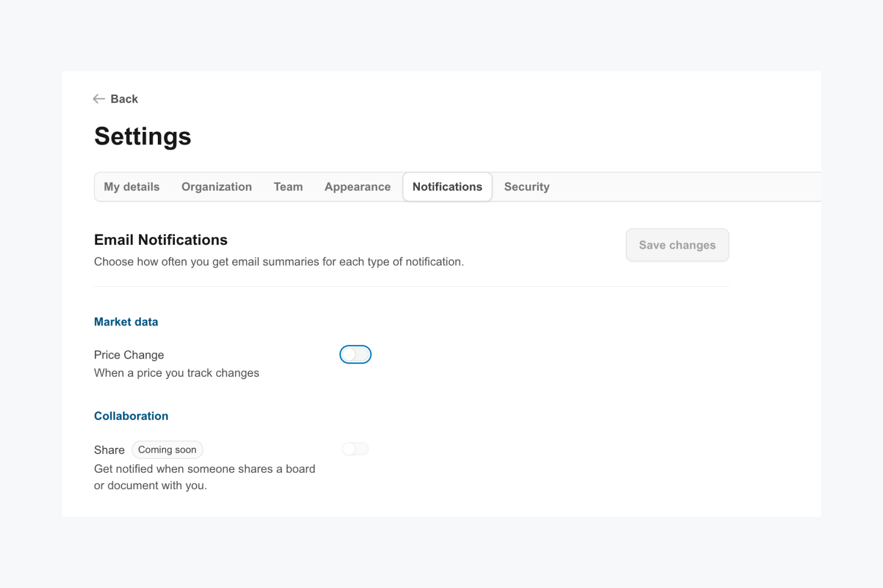Click the Price Change label

[x=129, y=355]
